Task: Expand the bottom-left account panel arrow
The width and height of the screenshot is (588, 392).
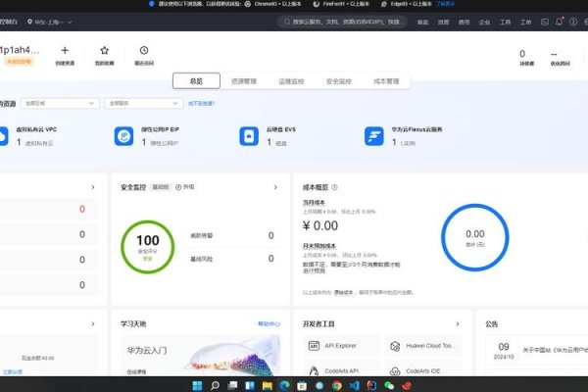Action: (x=93, y=323)
